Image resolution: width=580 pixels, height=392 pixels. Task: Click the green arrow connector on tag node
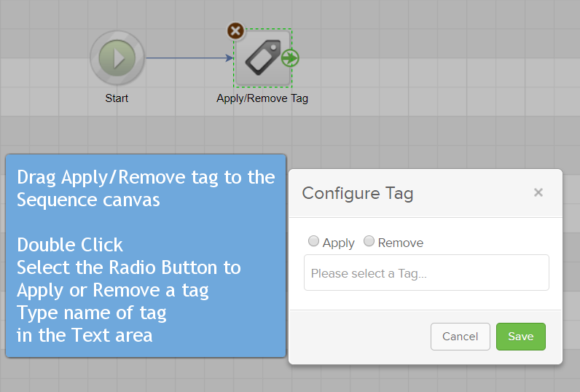[290, 58]
